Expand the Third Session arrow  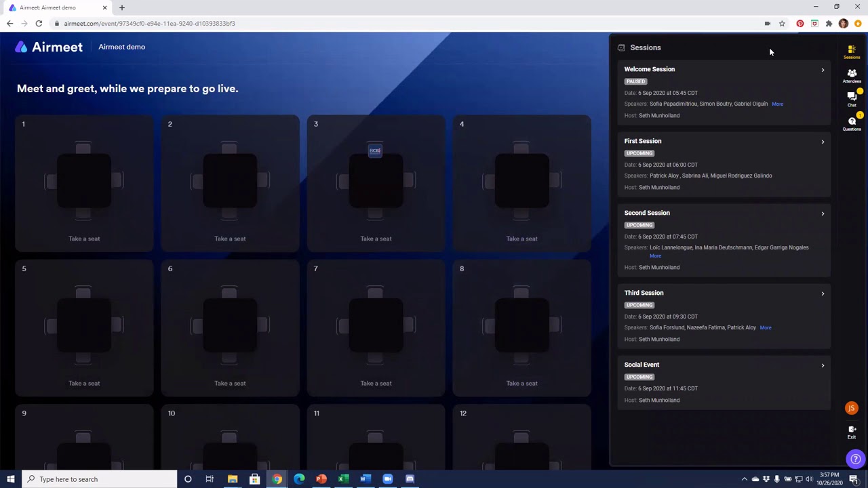point(823,293)
